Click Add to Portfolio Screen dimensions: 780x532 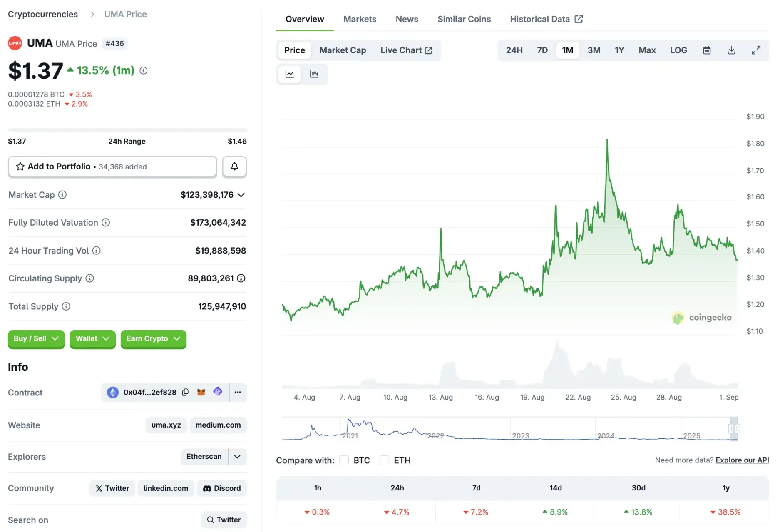pos(59,167)
